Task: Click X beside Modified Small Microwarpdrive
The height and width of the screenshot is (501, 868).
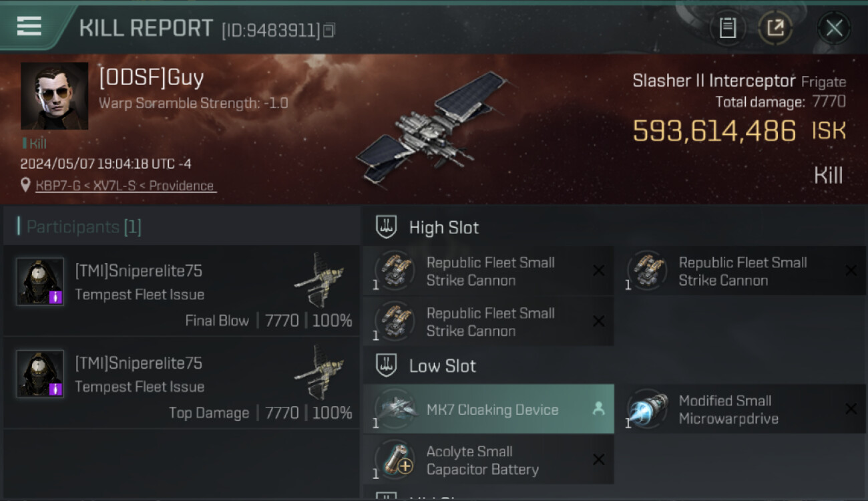Action: click(851, 409)
